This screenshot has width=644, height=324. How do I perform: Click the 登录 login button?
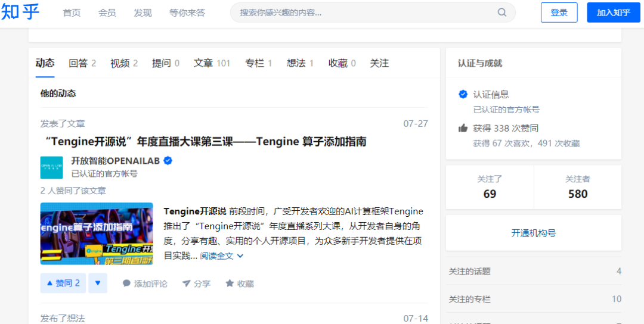(559, 13)
